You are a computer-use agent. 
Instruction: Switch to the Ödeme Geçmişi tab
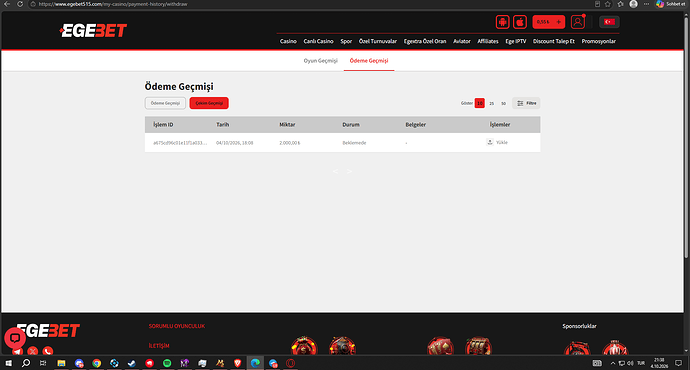pos(369,61)
